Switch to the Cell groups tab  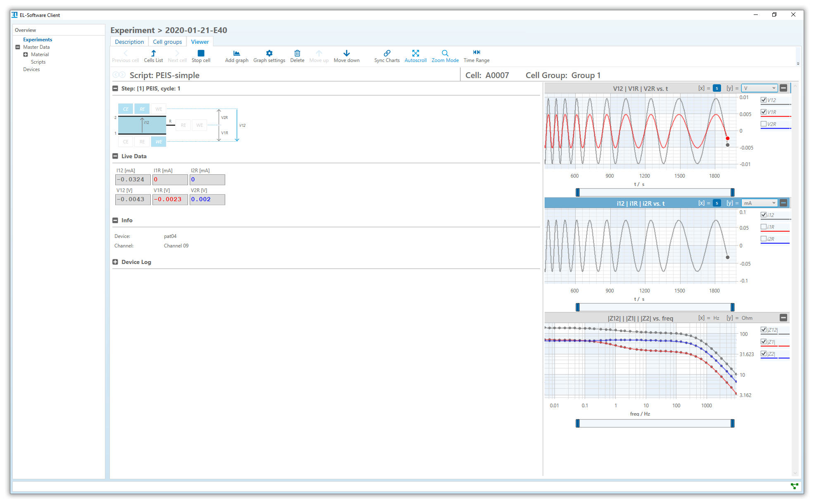[167, 42]
